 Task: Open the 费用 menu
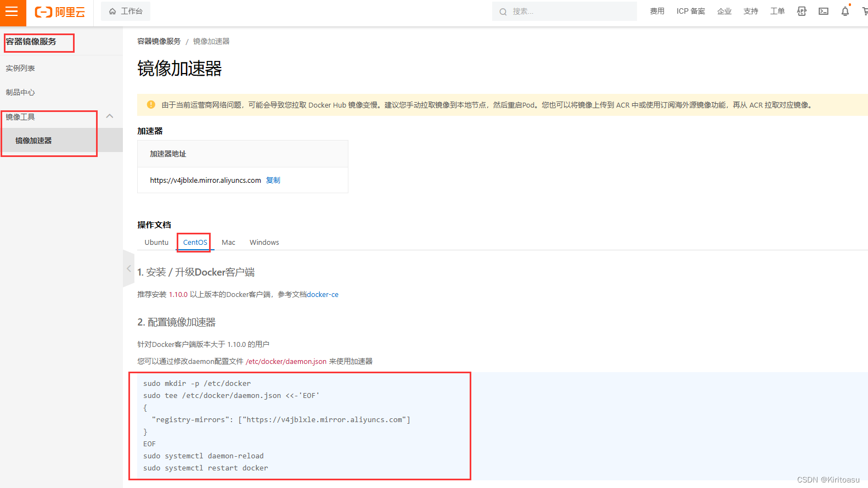[657, 11]
